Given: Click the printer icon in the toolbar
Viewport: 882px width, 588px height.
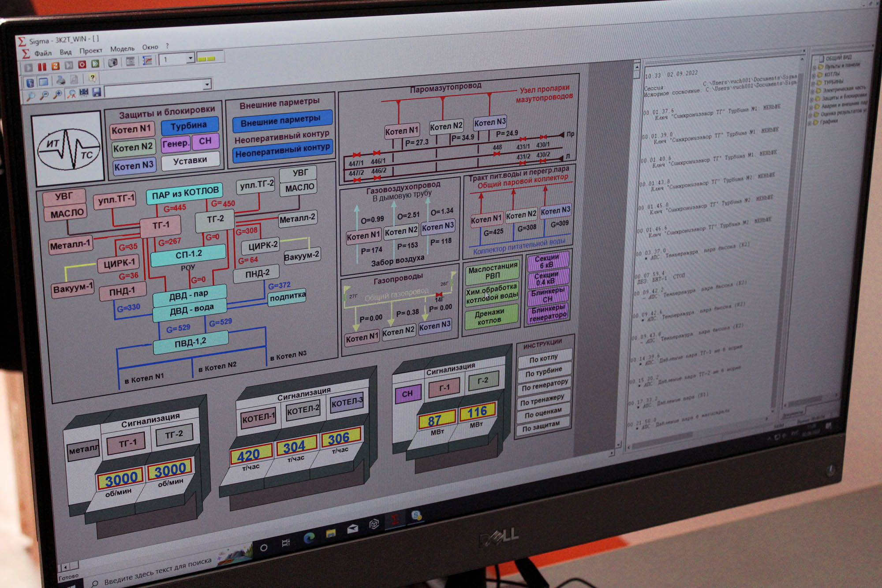Looking at the screenshot, I should (61, 80).
